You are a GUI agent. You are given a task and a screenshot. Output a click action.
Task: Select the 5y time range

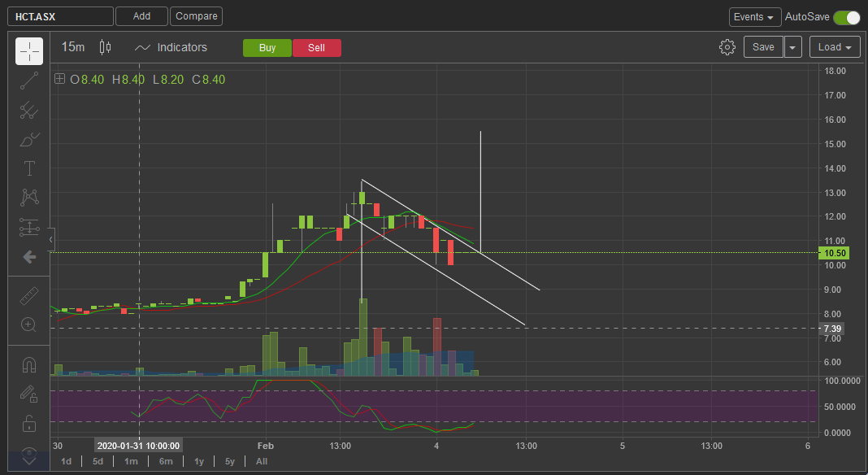tap(230, 461)
